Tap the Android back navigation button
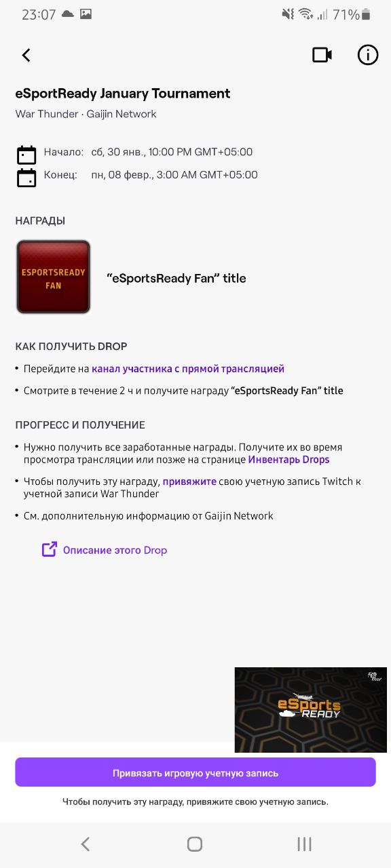This screenshot has height=868, width=391. coord(86,844)
